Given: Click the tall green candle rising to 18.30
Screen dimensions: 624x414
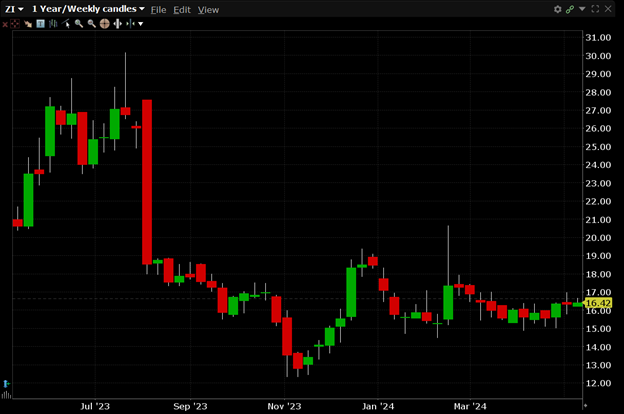Looking at the screenshot, I should [x=351, y=293].
